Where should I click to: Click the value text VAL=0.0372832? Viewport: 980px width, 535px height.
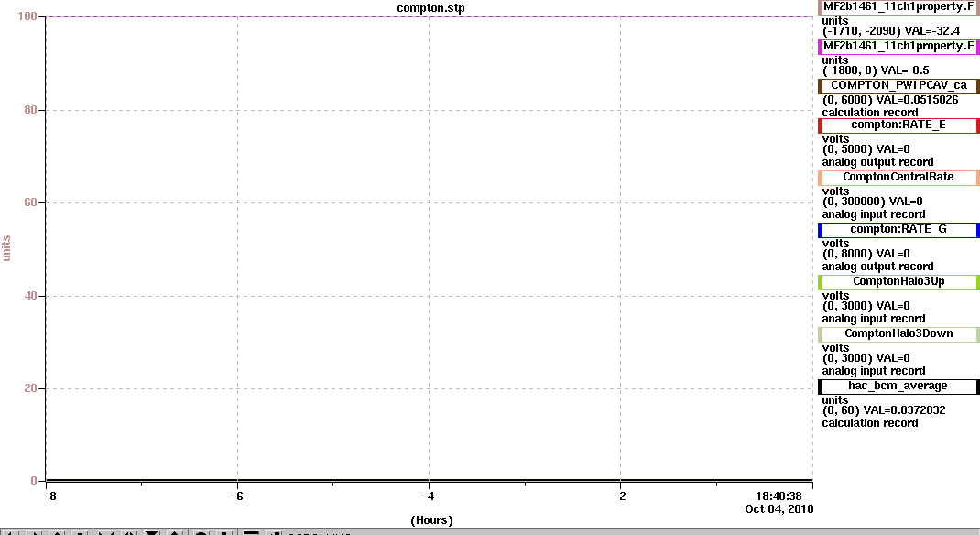pyautogui.click(x=904, y=410)
